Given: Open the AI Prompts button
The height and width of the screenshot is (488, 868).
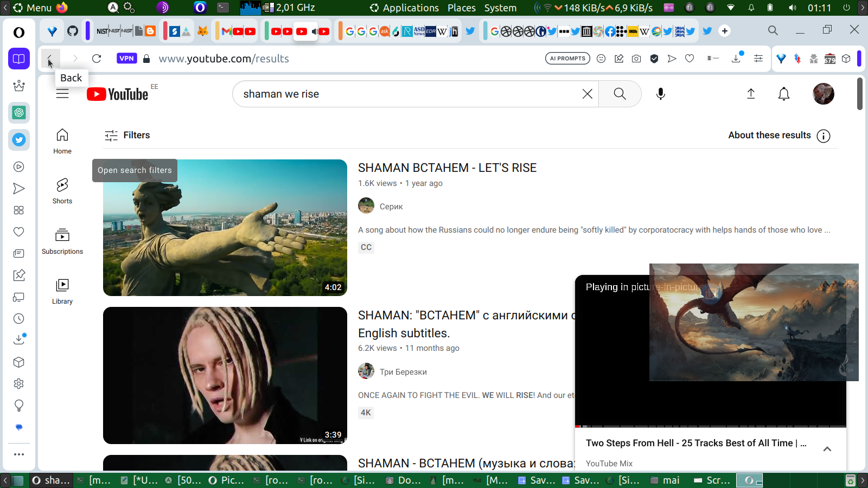Looking at the screenshot, I should tap(567, 59).
